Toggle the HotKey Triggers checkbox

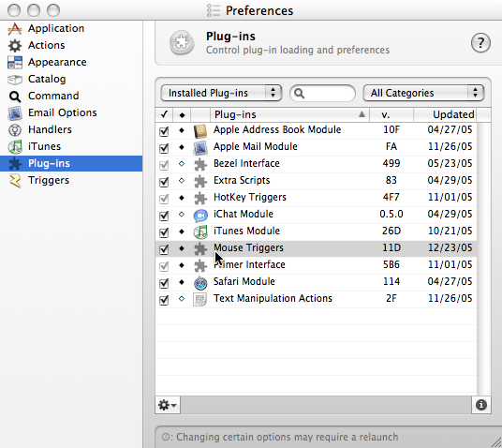[x=164, y=199]
